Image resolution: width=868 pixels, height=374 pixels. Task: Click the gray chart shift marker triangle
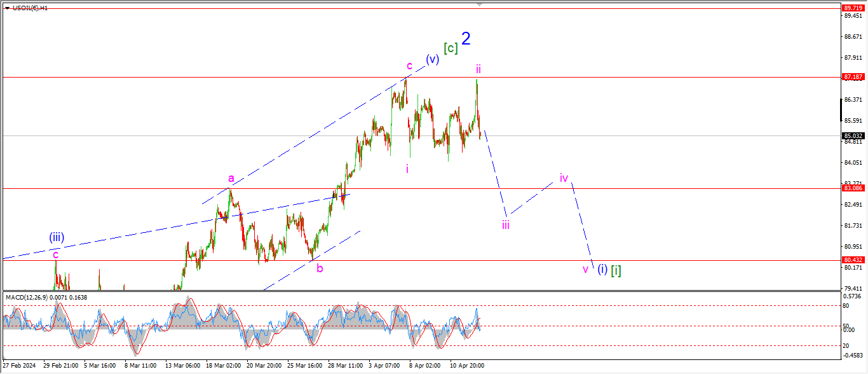pyautogui.click(x=480, y=4)
